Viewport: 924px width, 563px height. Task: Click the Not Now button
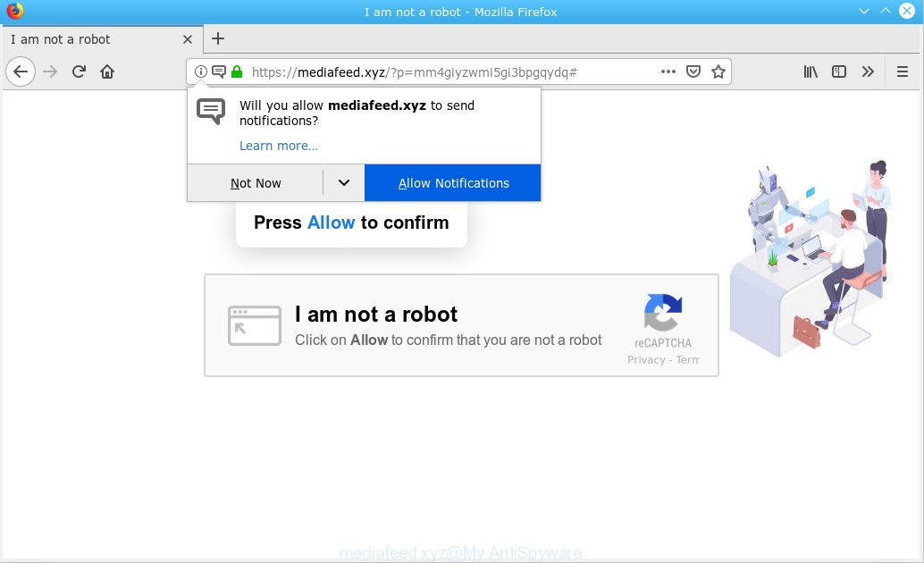pyautogui.click(x=256, y=183)
